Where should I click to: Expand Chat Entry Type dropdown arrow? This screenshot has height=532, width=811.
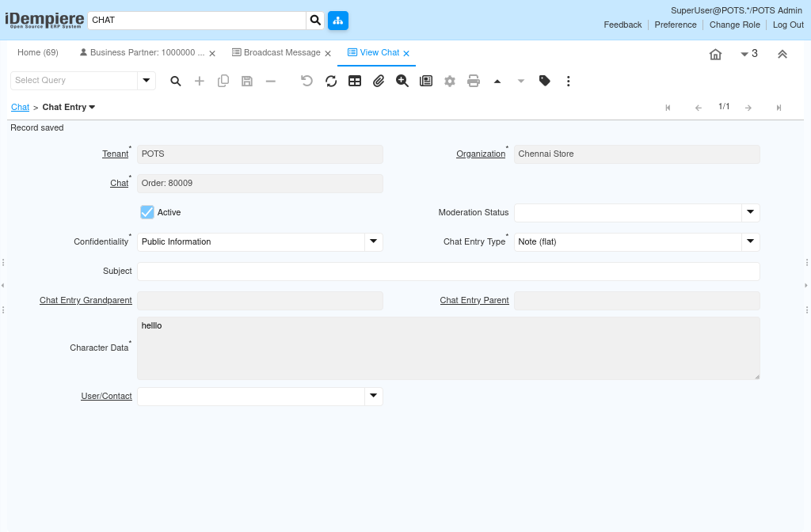pyautogui.click(x=751, y=242)
